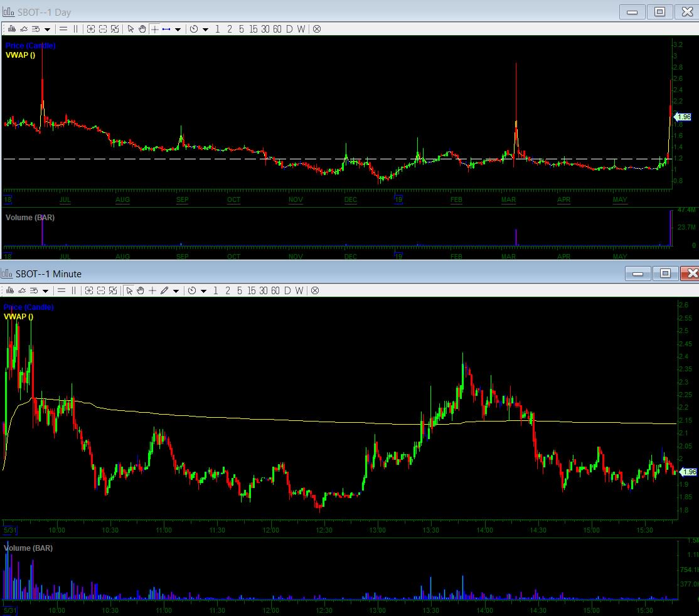Switch 1 Day chart to 5 minute interval

click(x=241, y=29)
